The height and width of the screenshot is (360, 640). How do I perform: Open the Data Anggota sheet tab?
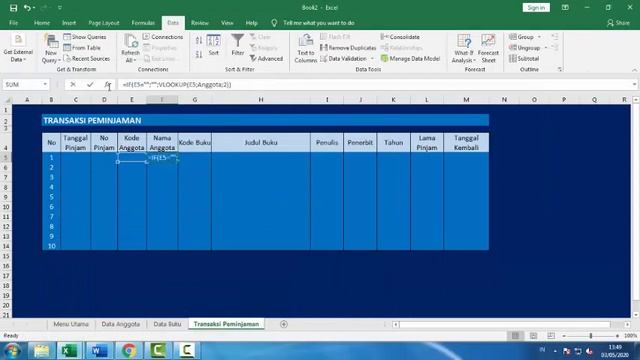(x=121, y=324)
